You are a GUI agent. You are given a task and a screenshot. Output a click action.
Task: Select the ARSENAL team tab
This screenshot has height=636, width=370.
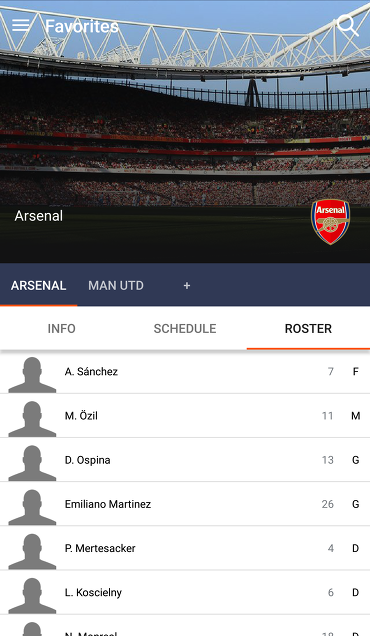39,286
